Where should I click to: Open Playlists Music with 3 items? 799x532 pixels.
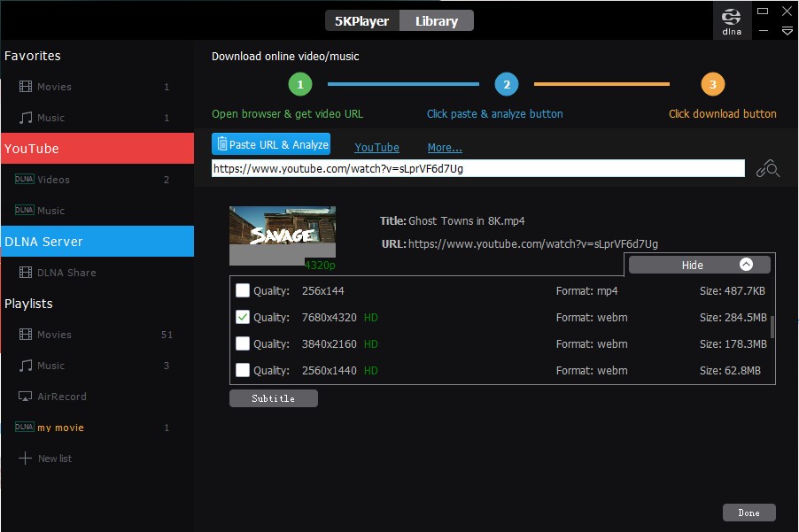pyautogui.click(x=97, y=366)
